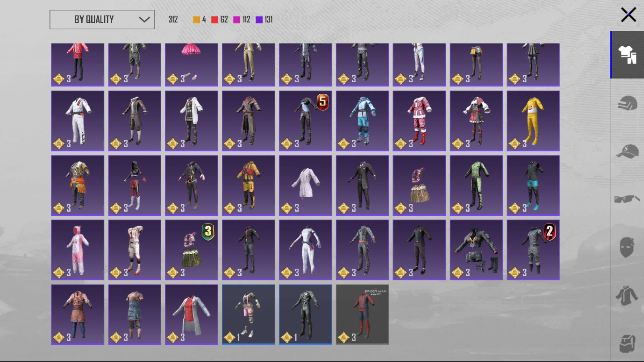Viewport: 644px width, 362px height.
Task: Choose the white doctor coat with red shirt
Action: (192, 314)
